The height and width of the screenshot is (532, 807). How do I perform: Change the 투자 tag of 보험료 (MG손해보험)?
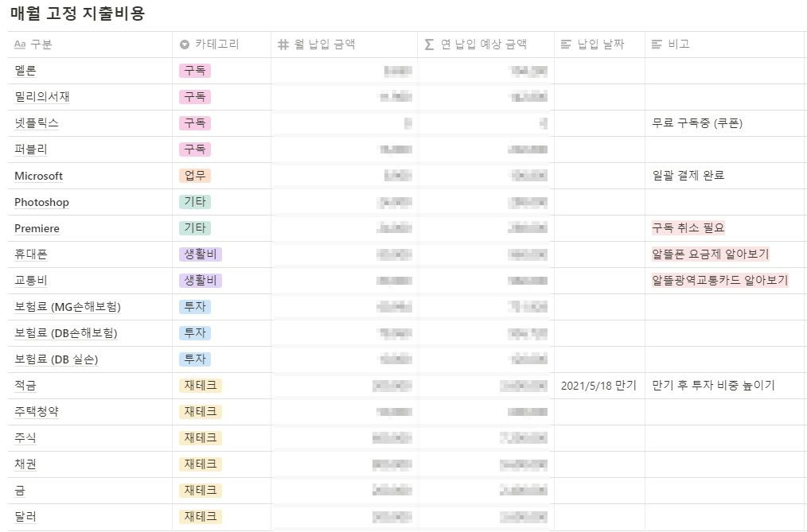195,306
